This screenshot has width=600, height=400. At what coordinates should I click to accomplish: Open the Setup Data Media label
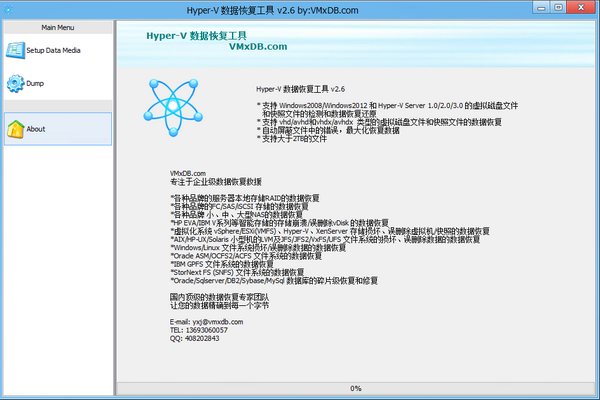tap(53, 51)
